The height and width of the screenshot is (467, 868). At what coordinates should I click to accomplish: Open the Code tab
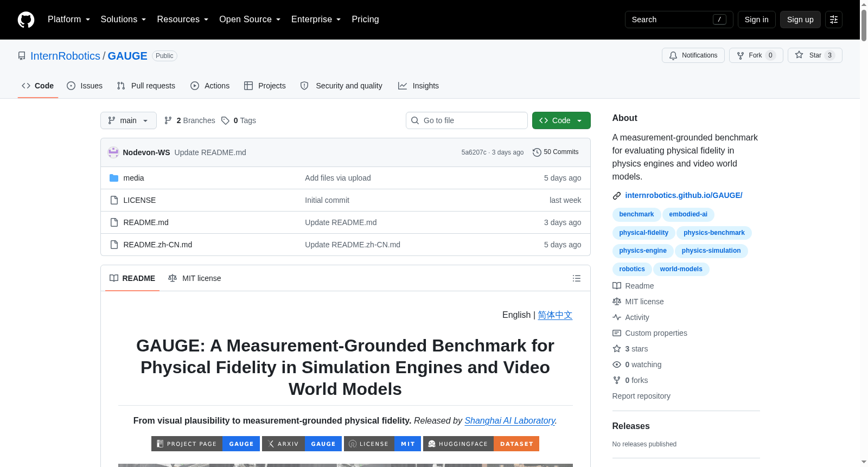tap(37, 86)
